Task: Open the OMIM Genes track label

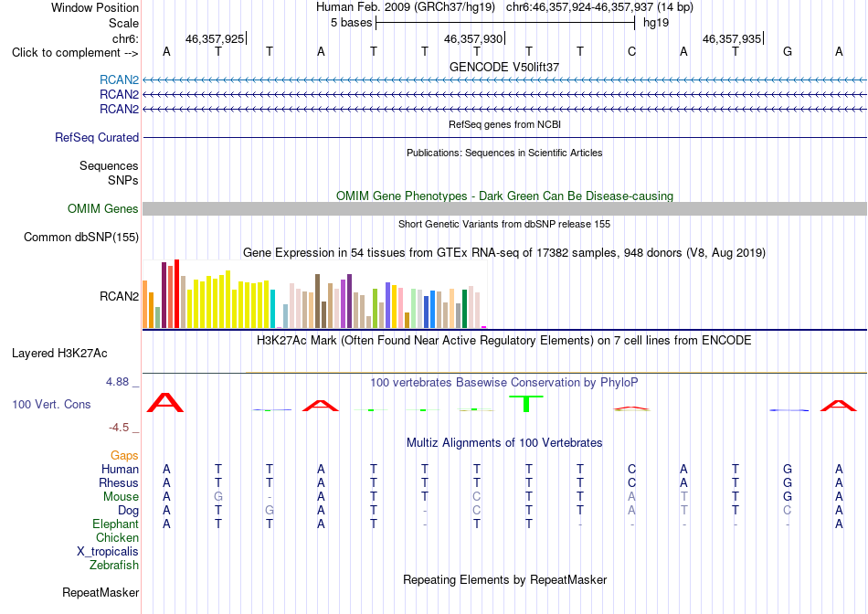Action: tap(103, 208)
